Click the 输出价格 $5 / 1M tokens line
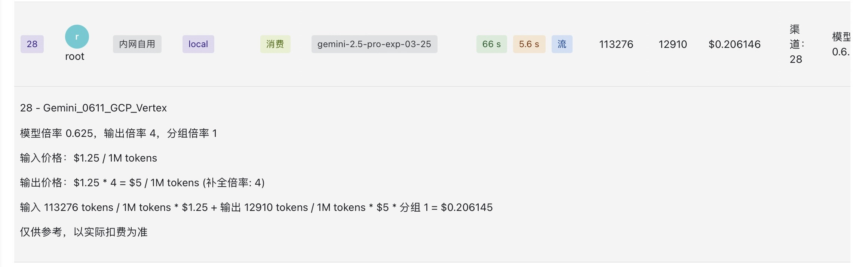 click(142, 183)
